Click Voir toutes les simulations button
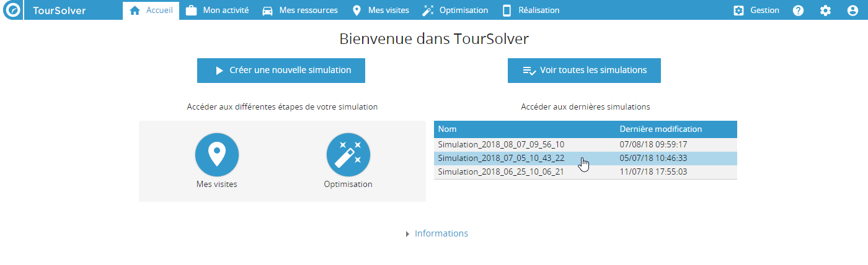This screenshot has width=868, height=265. coord(584,71)
